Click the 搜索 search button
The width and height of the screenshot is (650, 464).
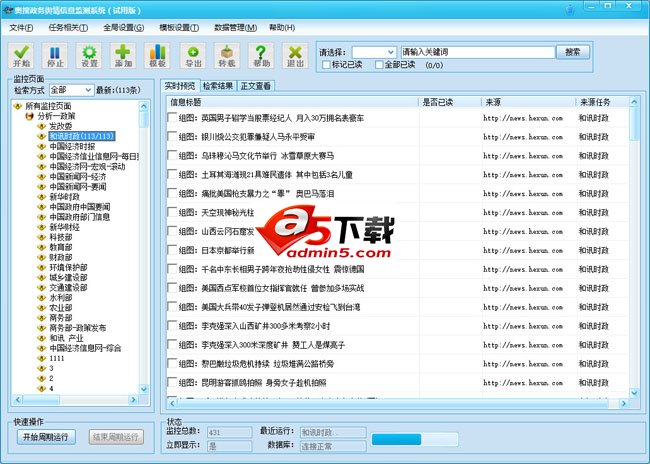[572, 52]
